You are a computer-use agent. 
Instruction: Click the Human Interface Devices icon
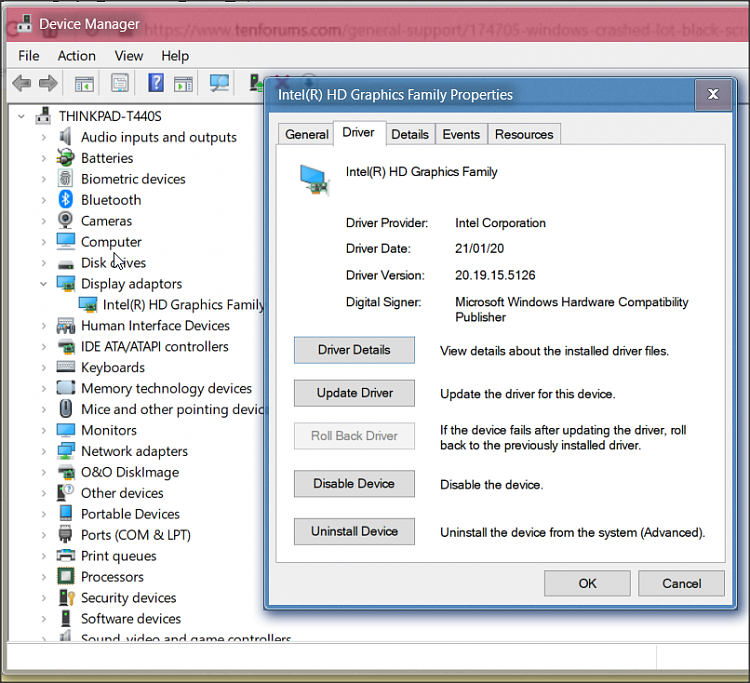66,326
